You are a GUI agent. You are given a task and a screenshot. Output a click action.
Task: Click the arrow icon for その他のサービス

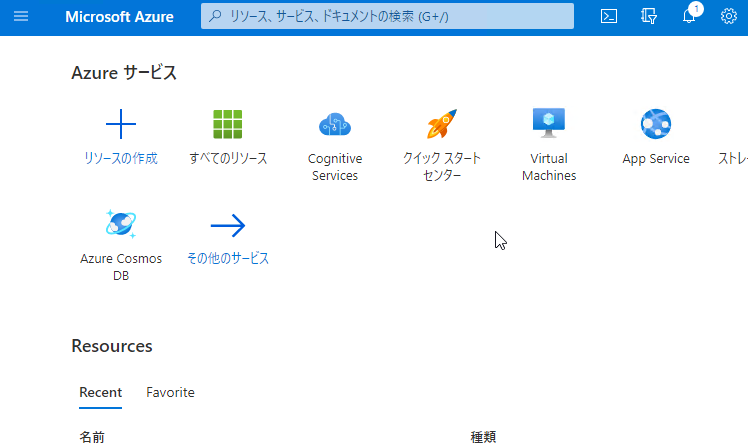[x=228, y=225]
